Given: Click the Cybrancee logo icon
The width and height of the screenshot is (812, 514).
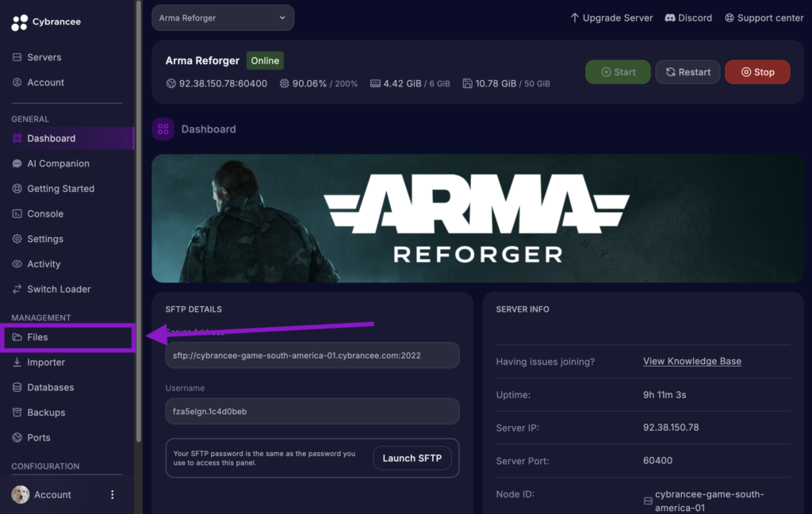Looking at the screenshot, I should 19,21.
